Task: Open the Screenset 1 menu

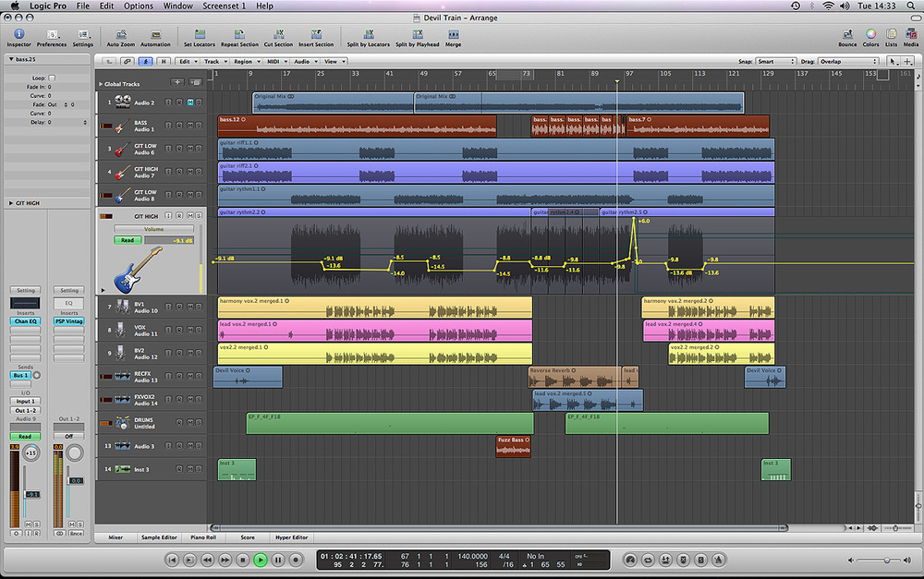Action: coord(224,6)
